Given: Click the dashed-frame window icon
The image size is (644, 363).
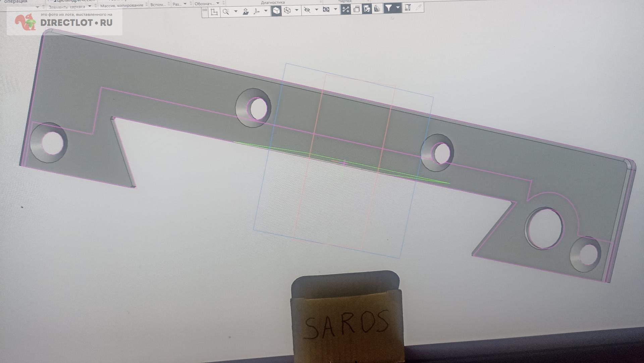Looking at the screenshot, I should (357, 9).
